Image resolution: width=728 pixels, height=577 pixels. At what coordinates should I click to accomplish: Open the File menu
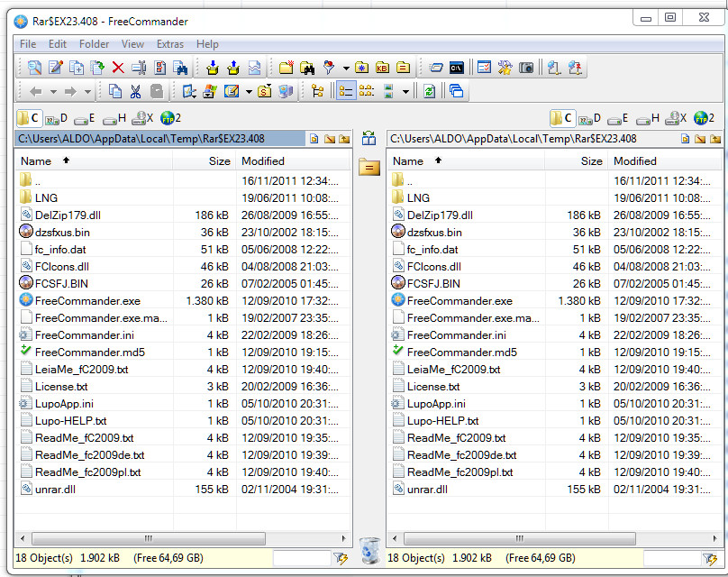28,44
